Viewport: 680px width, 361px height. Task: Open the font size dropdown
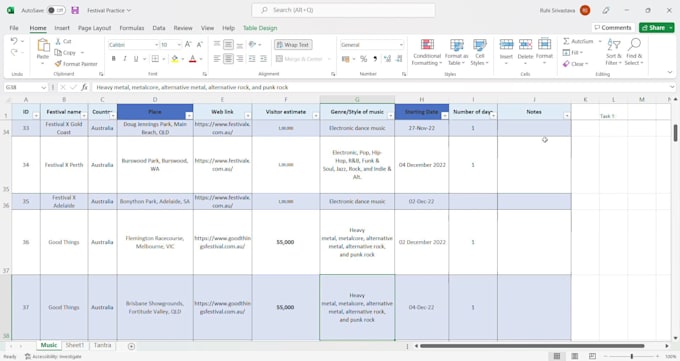[x=179, y=45]
